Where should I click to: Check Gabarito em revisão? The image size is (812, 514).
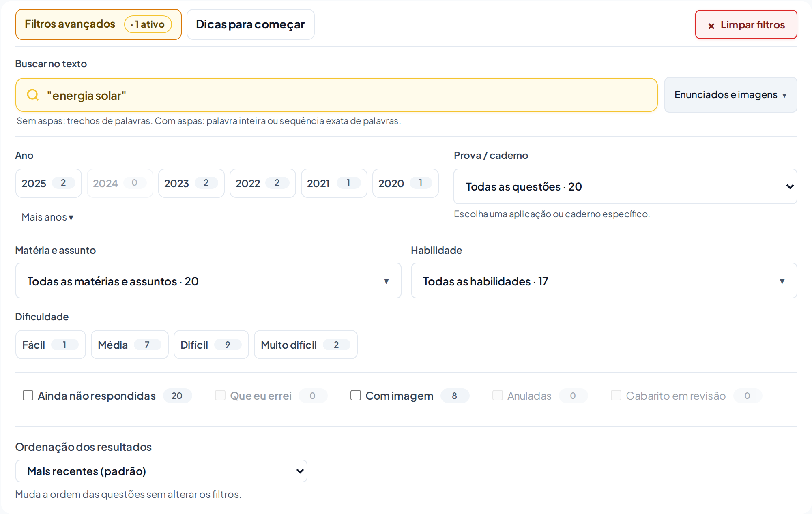(616, 395)
